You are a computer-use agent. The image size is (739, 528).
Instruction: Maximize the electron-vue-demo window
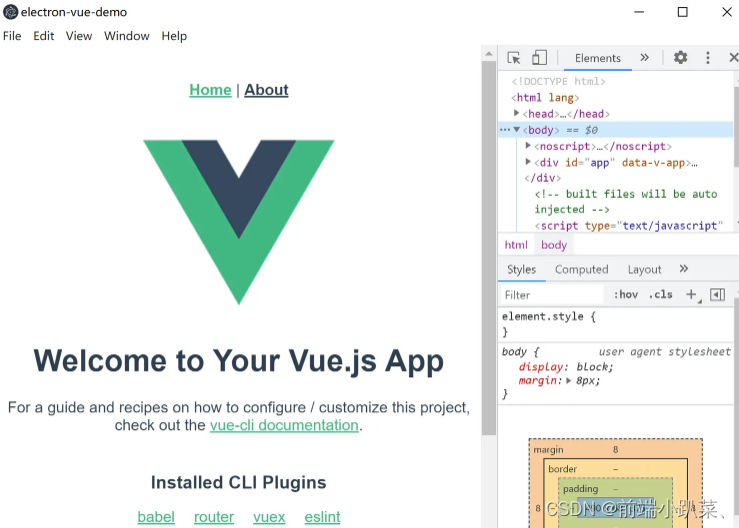click(x=682, y=12)
